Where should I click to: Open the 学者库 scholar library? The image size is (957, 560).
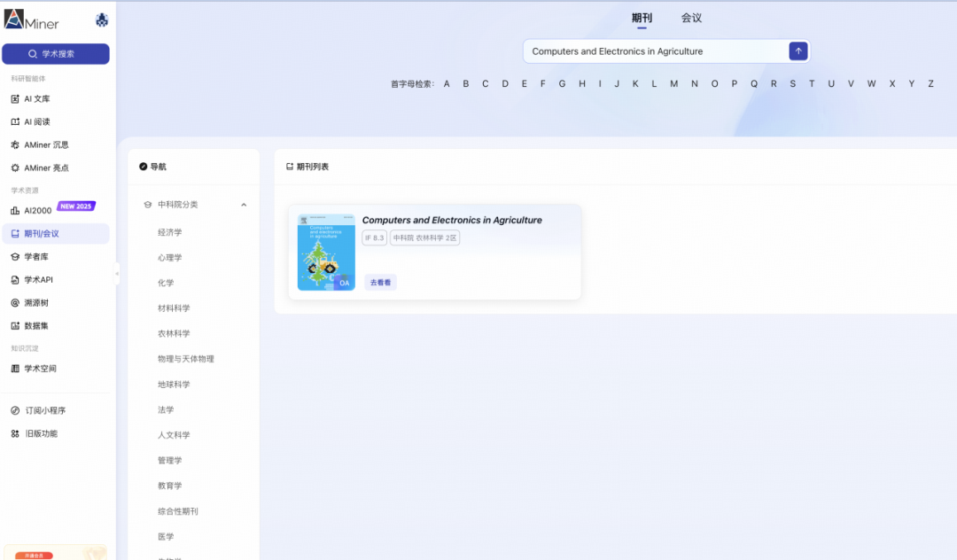click(x=39, y=256)
